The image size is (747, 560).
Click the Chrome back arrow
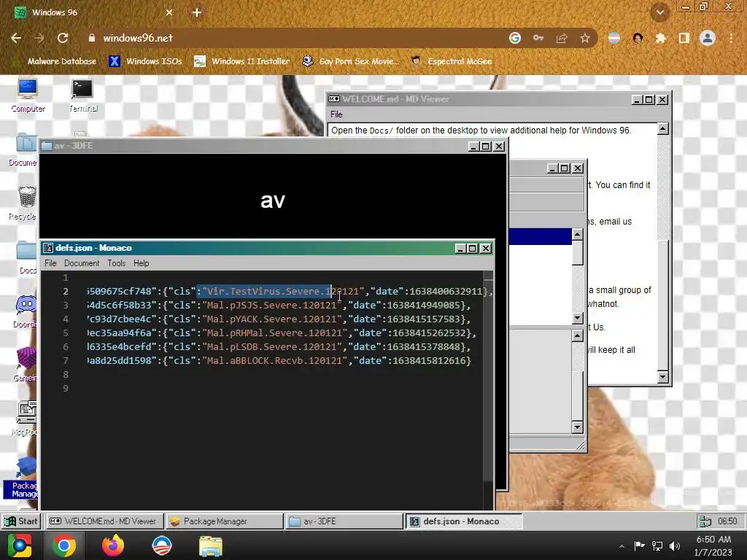(16, 38)
